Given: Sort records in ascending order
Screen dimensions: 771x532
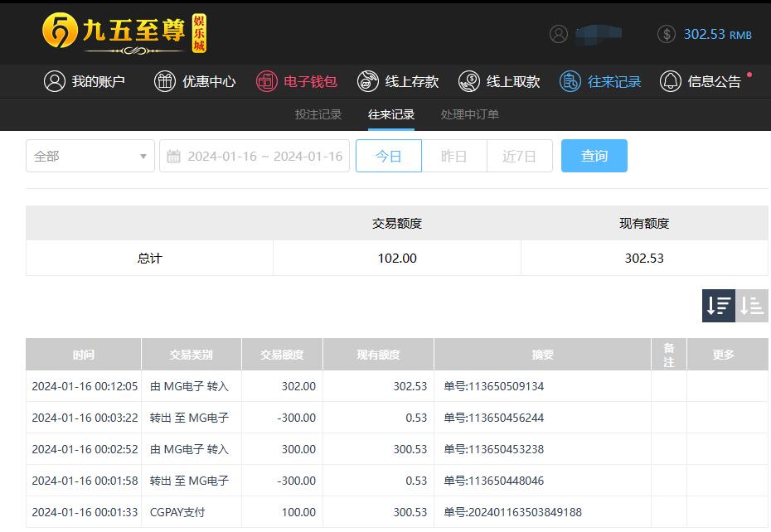Looking at the screenshot, I should 752,305.
